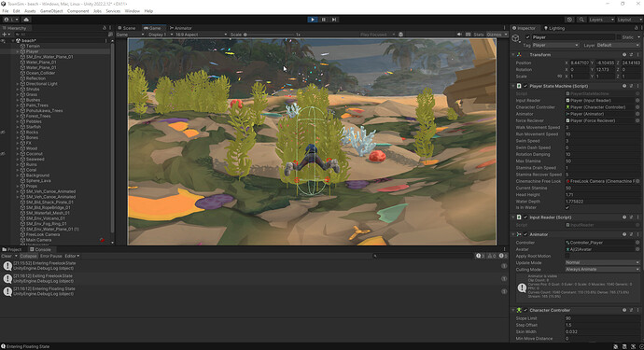Expand the Directional Light object
The width and height of the screenshot is (644, 350).
[x=17, y=84]
